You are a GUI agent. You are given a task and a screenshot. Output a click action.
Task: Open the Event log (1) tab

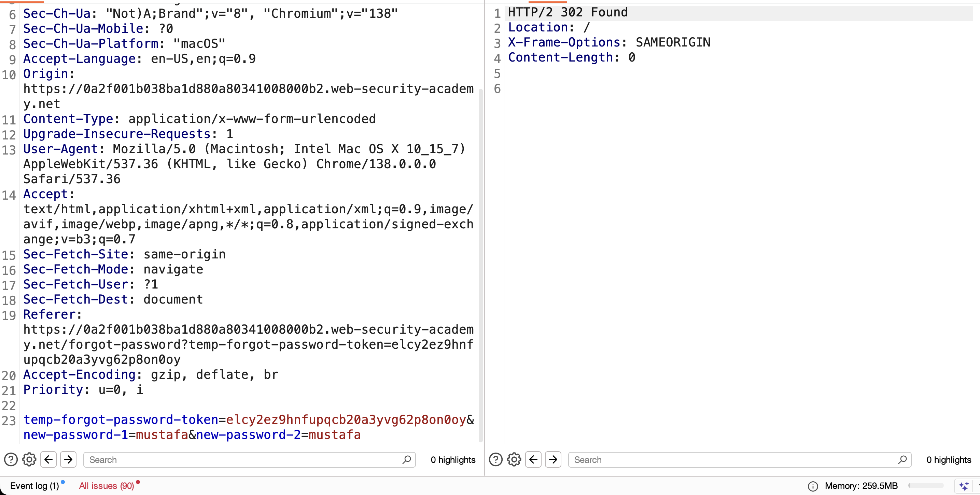point(34,486)
